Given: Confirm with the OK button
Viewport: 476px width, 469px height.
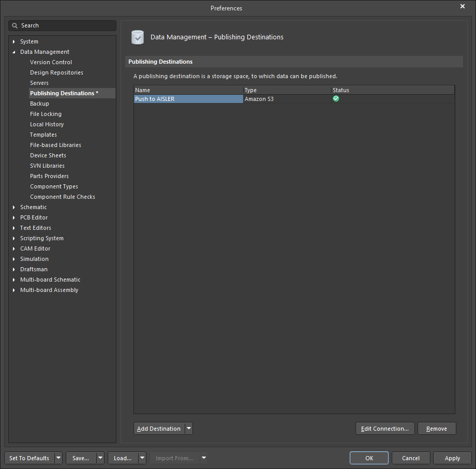Looking at the screenshot, I should pos(369,458).
